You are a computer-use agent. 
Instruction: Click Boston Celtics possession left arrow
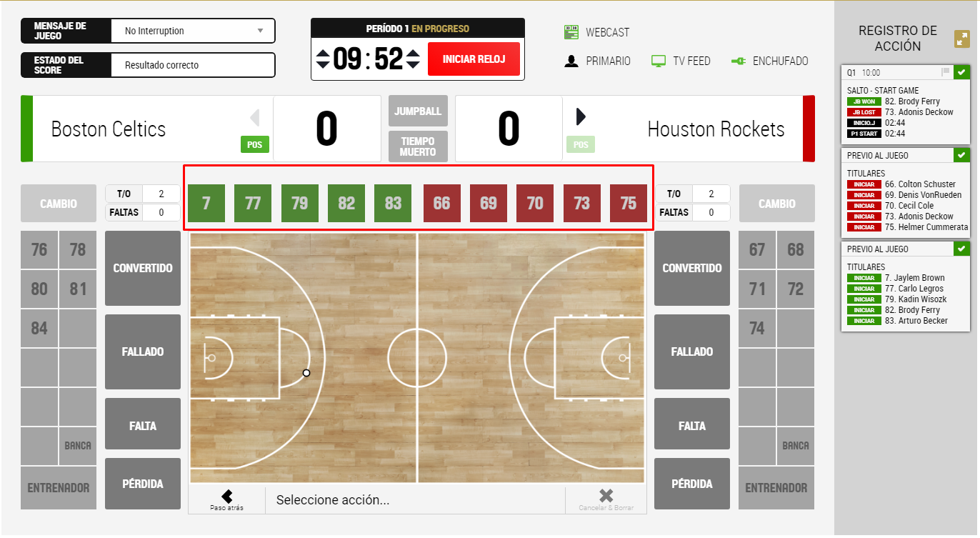[x=255, y=117]
